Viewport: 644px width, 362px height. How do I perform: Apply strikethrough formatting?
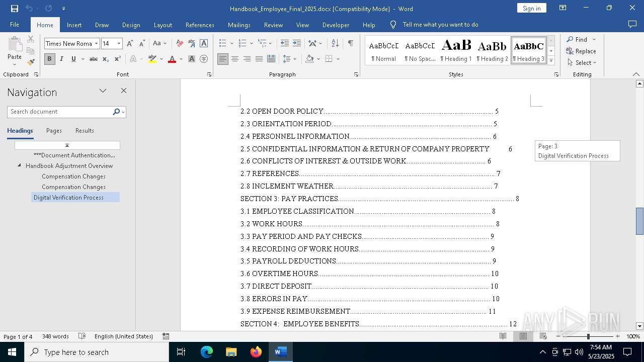(x=94, y=59)
